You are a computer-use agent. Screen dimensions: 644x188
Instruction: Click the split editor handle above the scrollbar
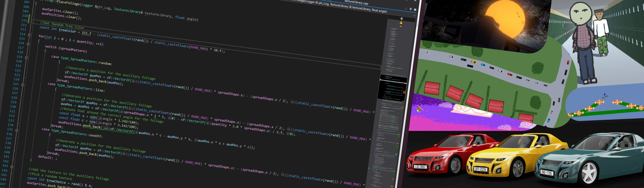(402, 19)
